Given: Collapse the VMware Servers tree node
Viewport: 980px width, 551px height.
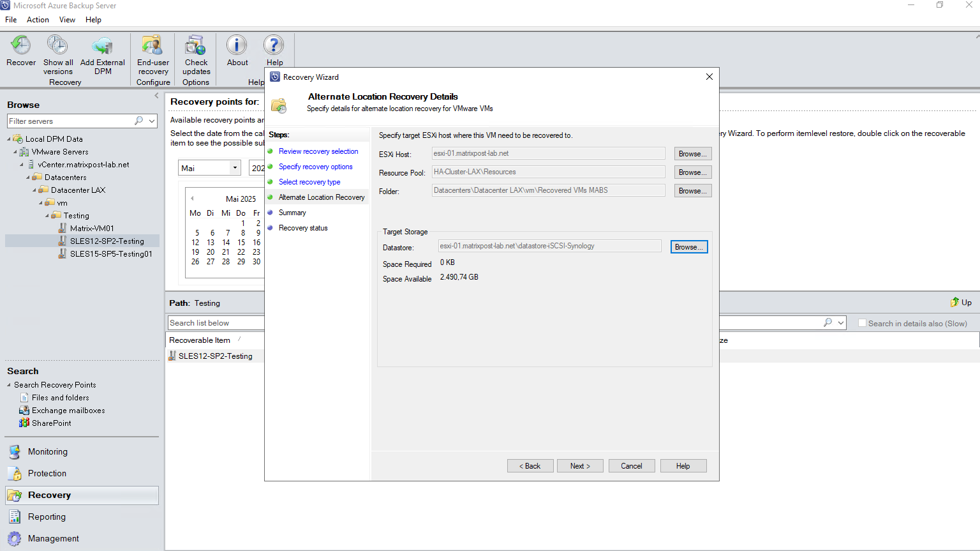Looking at the screenshot, I should (15, 152).
